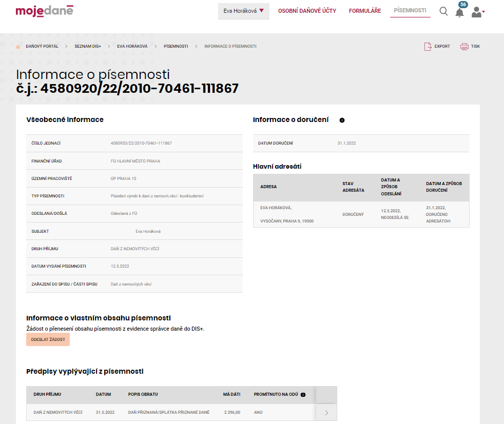504x424 pixels.
Task: Navigate to Seznam DIS+ breadcrumb link
Action: [x=88, y=47]
